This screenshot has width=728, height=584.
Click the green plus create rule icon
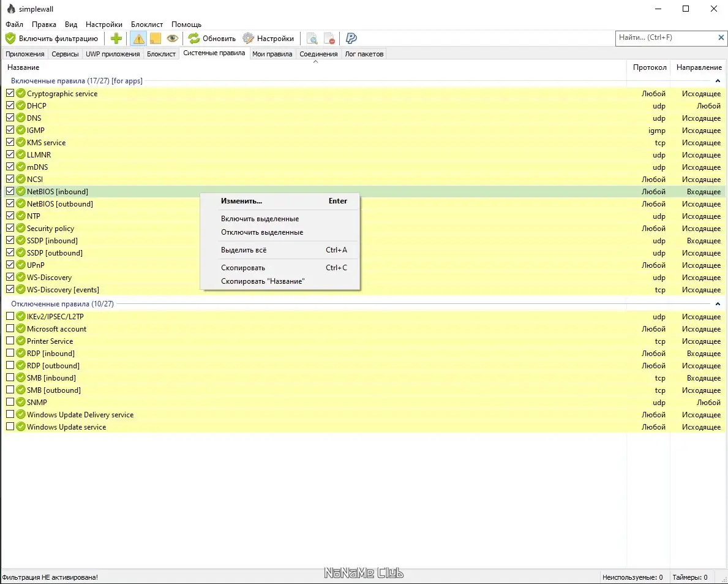point(116,39)
